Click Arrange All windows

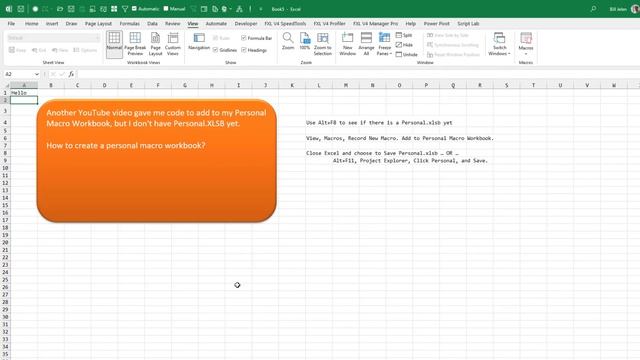coord(366,44)
